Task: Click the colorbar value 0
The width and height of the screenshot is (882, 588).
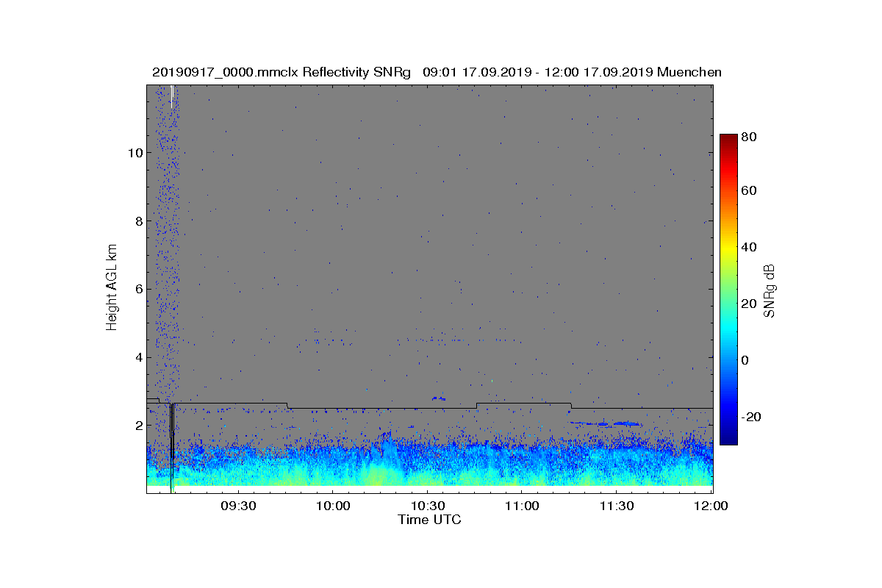Action: (746, 360)
